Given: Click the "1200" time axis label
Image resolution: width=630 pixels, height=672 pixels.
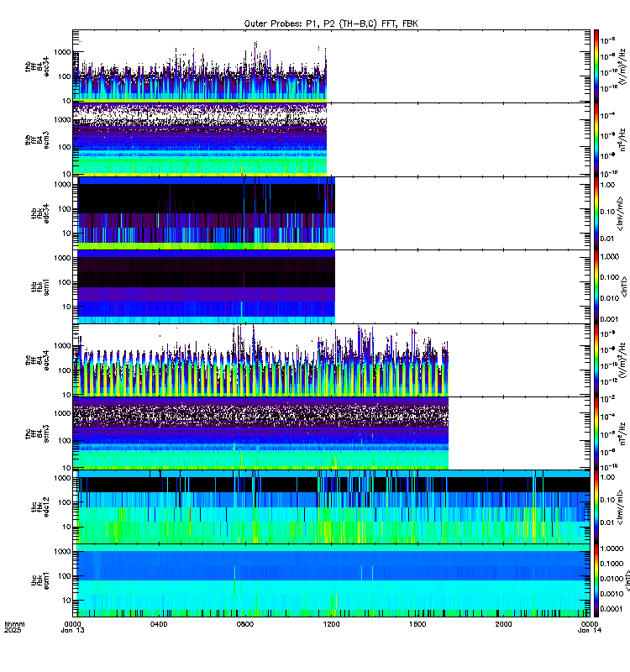Looking at the screenshot, I should [331, 624].
